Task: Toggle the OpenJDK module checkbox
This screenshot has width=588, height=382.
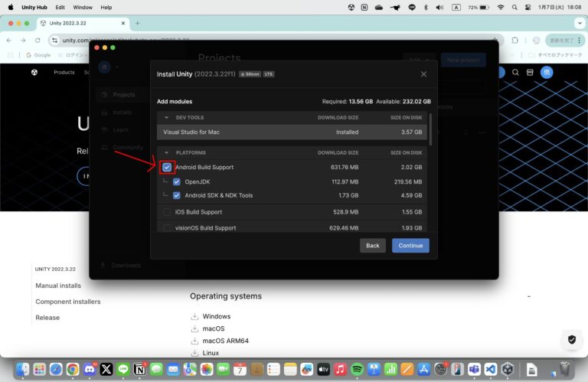Action: pos(177,181)
